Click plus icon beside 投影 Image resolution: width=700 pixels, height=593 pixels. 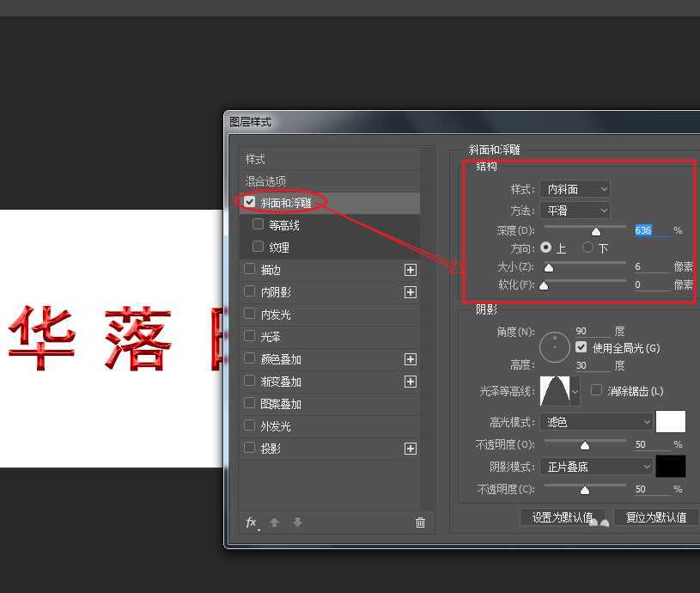[411, 449]
